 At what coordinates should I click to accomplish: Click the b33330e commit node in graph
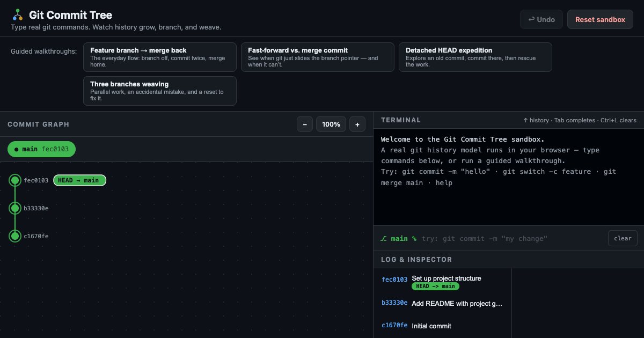(x=15, y=208)
